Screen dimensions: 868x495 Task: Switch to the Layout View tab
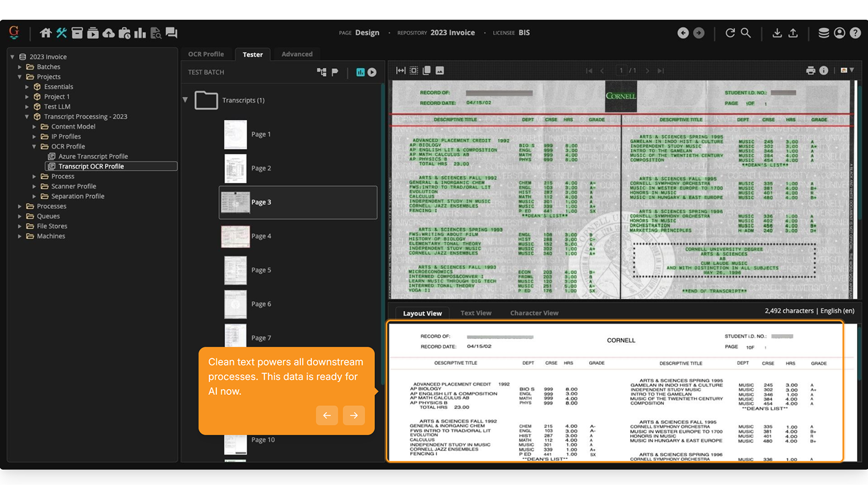(x=422, y=313)
